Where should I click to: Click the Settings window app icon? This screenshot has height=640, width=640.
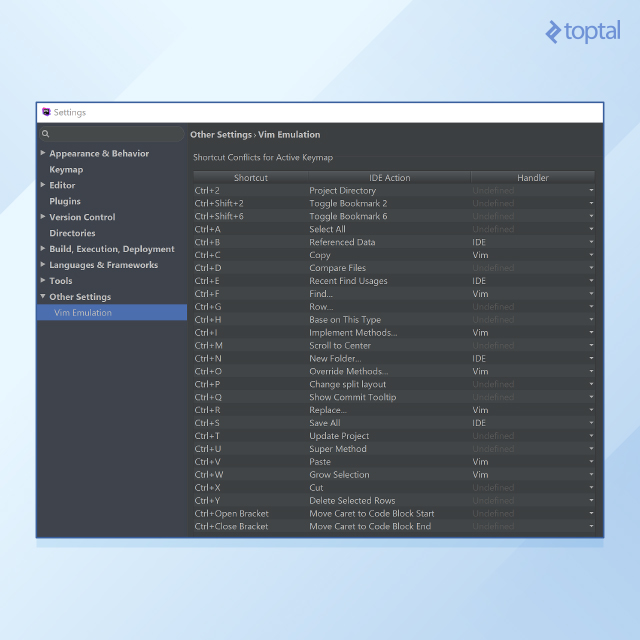[46, 112]
